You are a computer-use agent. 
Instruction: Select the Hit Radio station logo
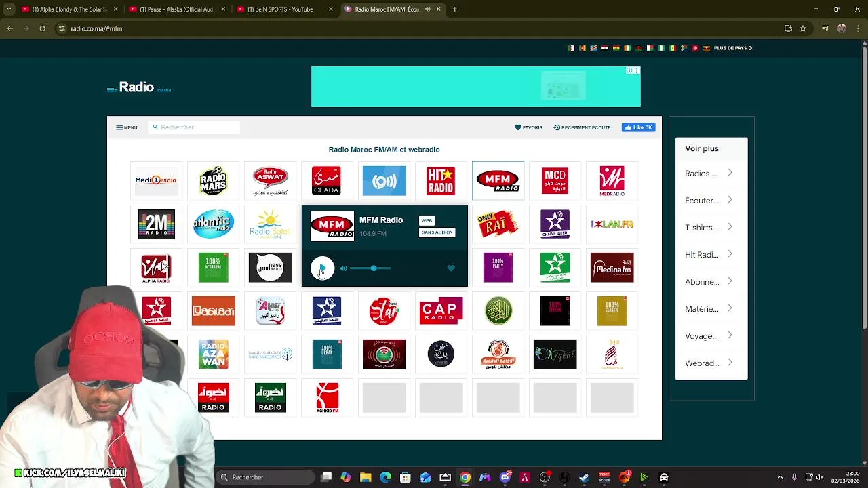pyautogui.click(x=441, y=181)
